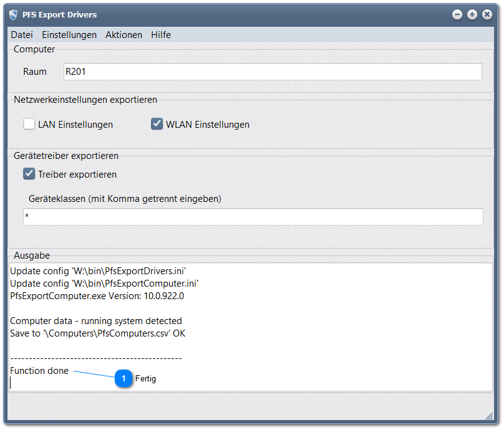504x430 pixels.
Task: Click the 'Function done' line in output
Action: coord(39,371)
